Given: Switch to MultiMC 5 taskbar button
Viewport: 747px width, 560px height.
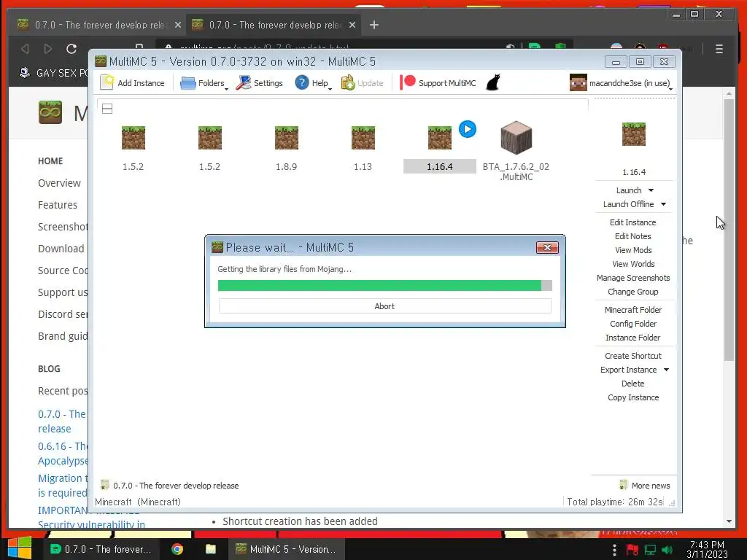Looking at the screenshot, I should [286, 549].
